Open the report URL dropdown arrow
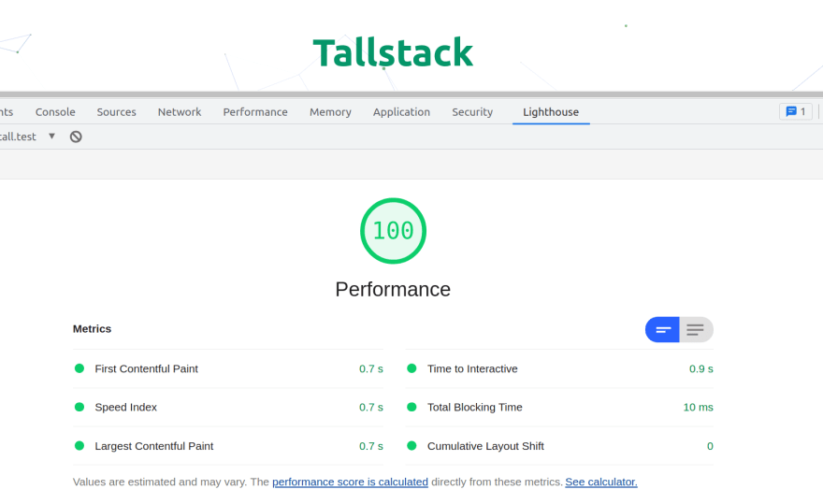 (x=52, y=137)
